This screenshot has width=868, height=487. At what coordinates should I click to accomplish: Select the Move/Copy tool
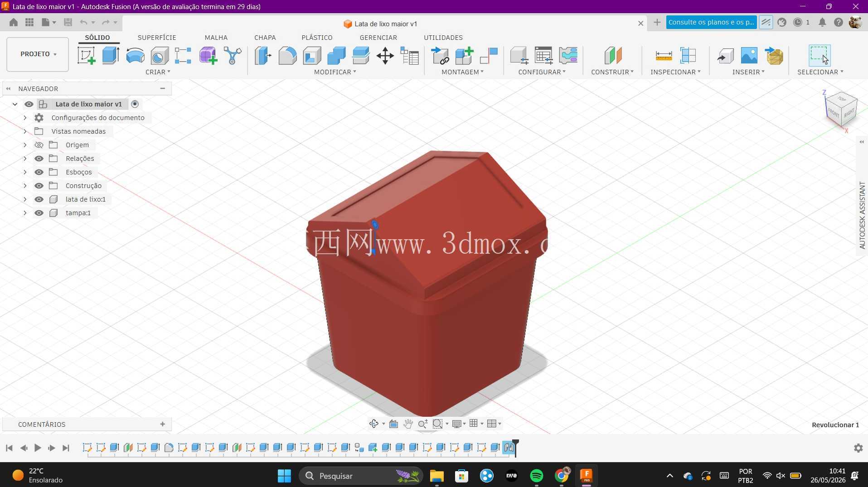tap(385, 56)
